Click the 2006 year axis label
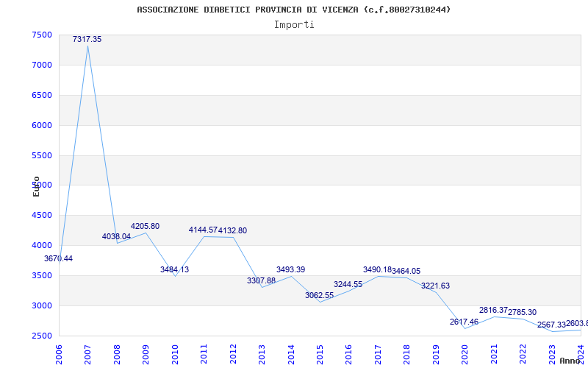This screenshot has width=588, height=368. pos(59,354)
